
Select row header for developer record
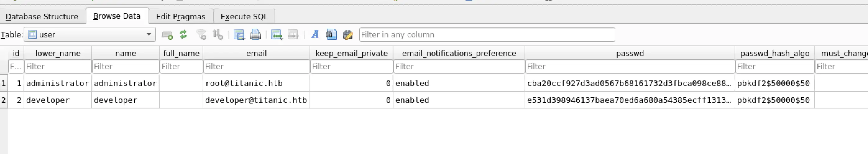[4, 100]
